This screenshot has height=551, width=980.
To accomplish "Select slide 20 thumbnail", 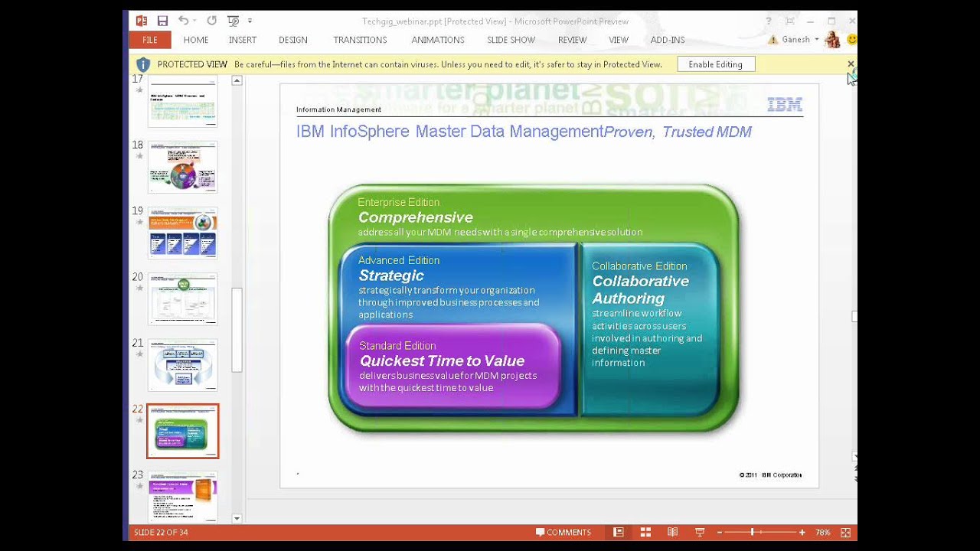I will tap(182, 298).
